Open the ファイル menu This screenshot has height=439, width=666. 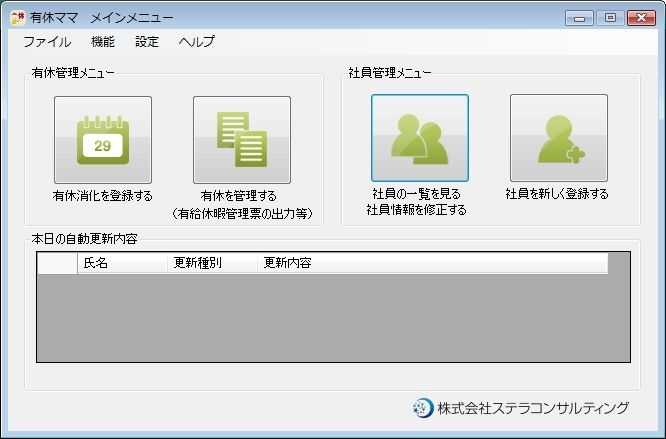click(47, 42)
